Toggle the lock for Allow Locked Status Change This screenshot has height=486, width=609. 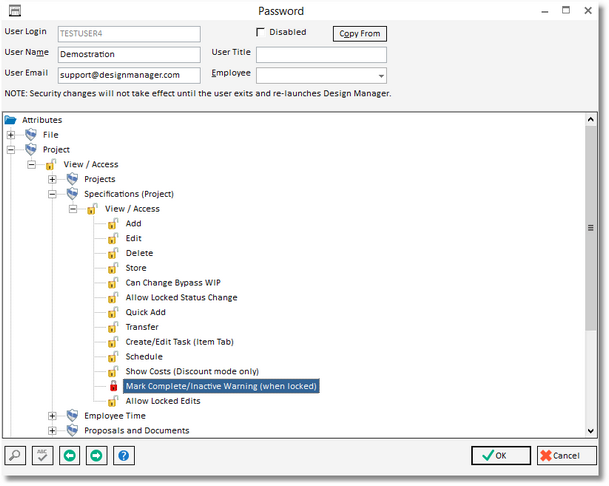113,297
